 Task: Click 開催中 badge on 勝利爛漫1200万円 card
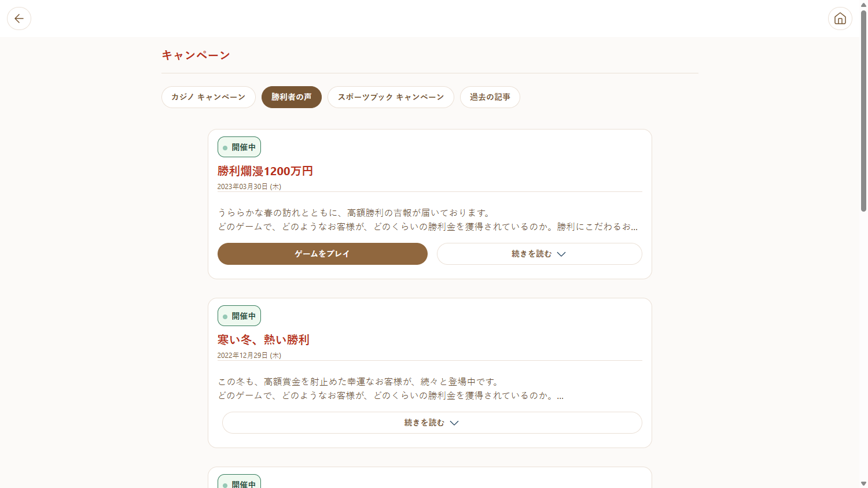[239, 147]
